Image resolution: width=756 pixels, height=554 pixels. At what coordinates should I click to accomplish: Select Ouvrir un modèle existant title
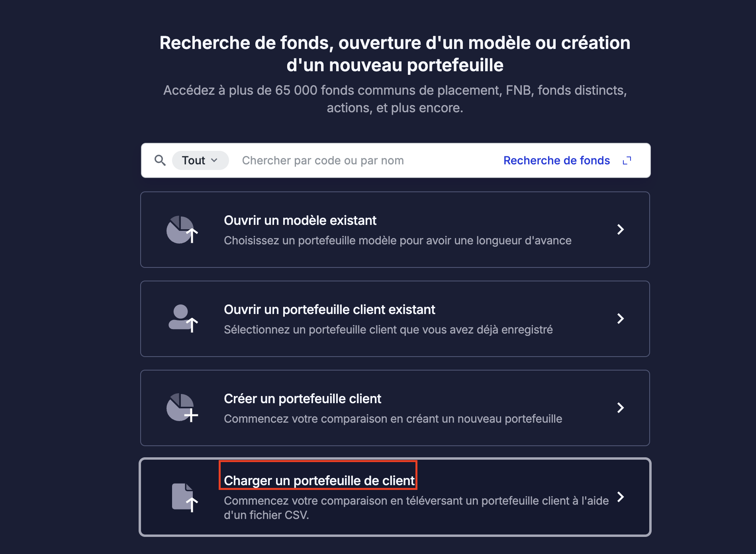coord(300,220)
